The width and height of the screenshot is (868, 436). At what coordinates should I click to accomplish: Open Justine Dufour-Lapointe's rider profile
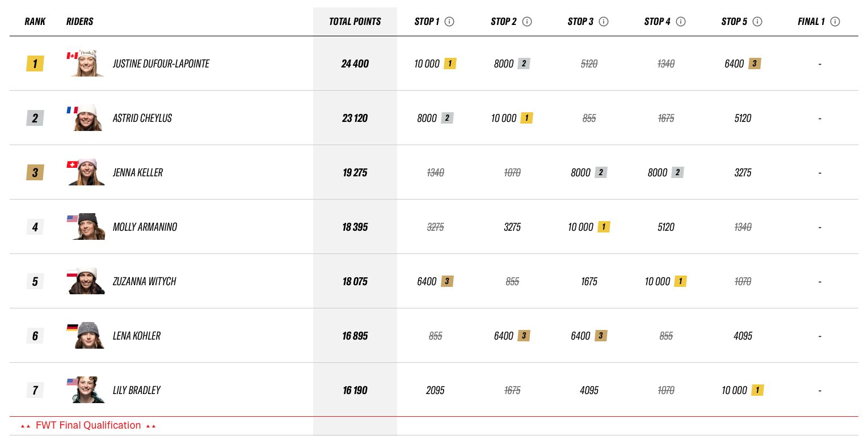pos(161,64)
